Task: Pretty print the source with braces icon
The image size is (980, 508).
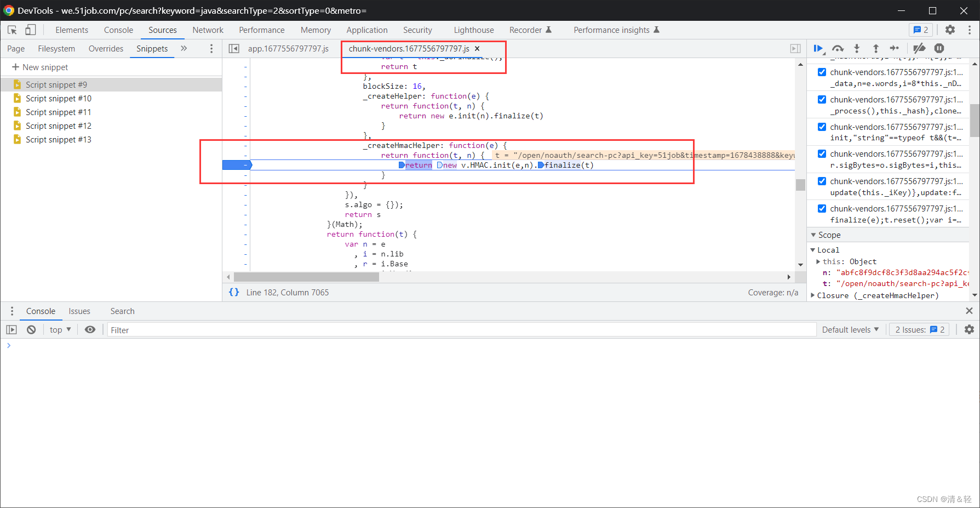Action: tap(234, 292)
